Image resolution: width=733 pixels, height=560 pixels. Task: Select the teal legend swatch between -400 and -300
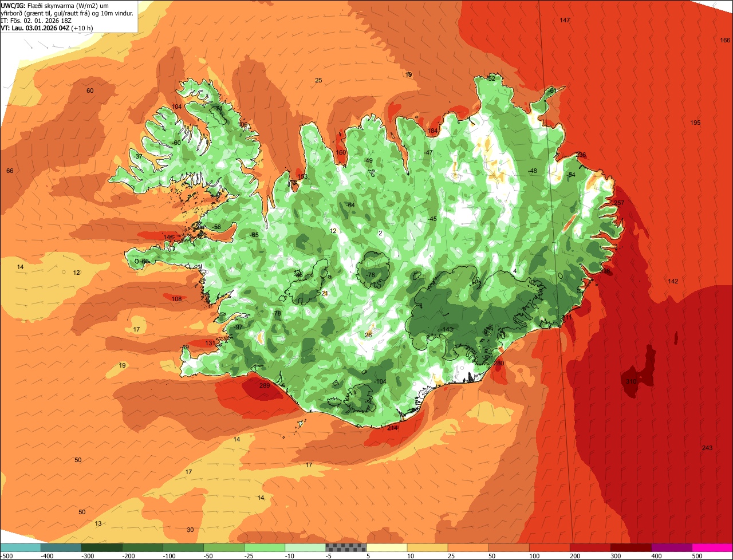[x=61, y=547]
